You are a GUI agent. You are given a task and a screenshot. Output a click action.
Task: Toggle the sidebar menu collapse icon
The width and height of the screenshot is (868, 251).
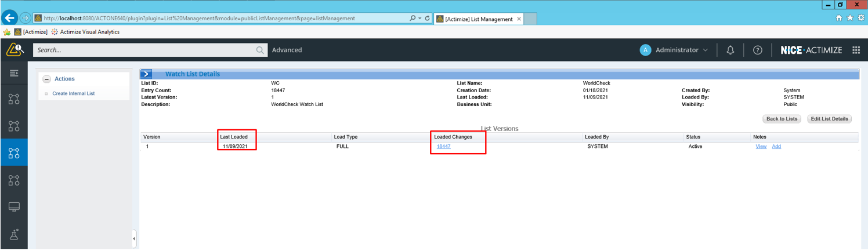(14, 73)
